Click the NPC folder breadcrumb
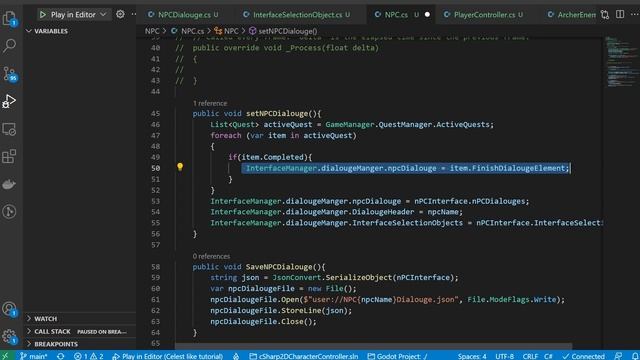 point(152,31)
